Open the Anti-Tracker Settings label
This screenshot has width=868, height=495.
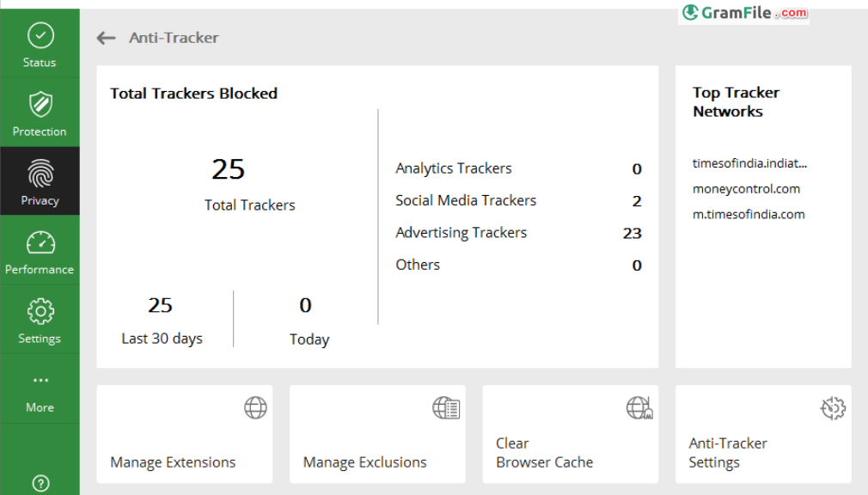(x=727, y=453)
